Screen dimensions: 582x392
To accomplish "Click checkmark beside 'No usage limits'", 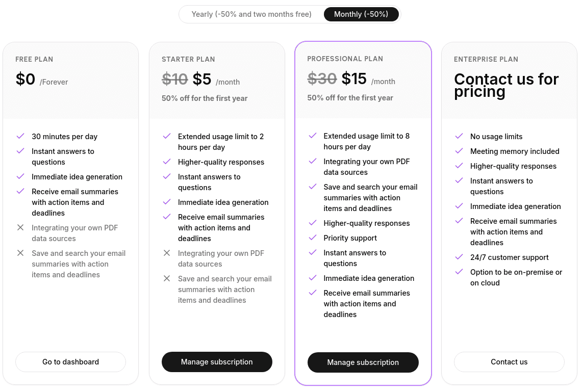I will click(459, 137).
